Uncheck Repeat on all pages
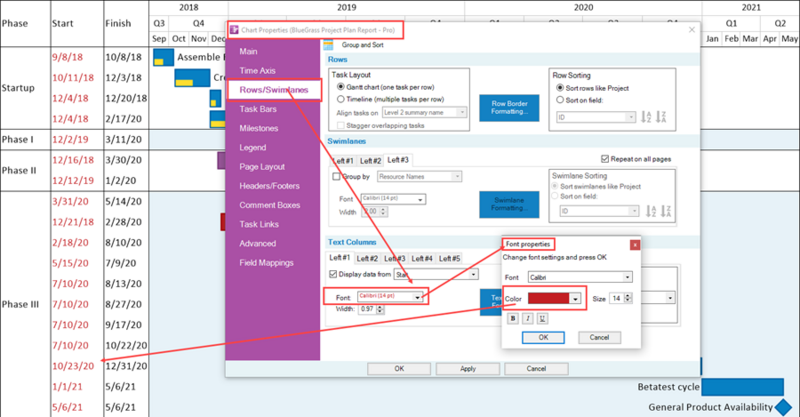Screen dimensions: 800x417 click(605, 159)
